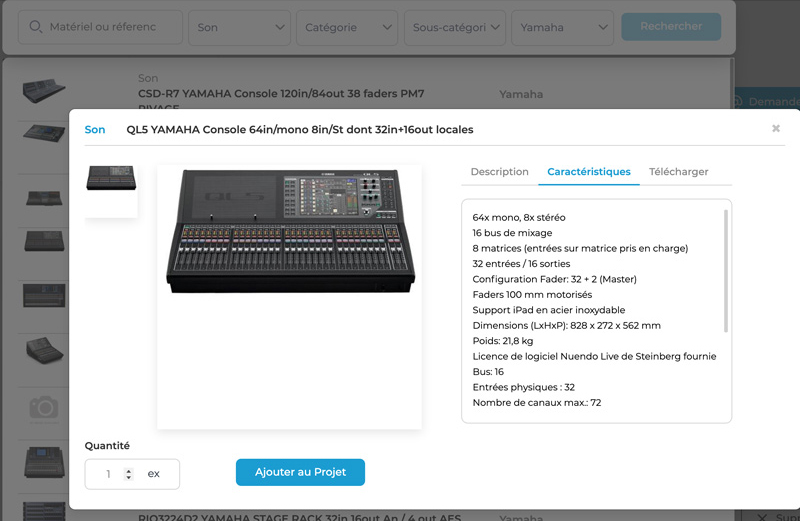
Task: Select the CSD-R7 YAMAHA Console row title
Action: (x=281, y=94)
